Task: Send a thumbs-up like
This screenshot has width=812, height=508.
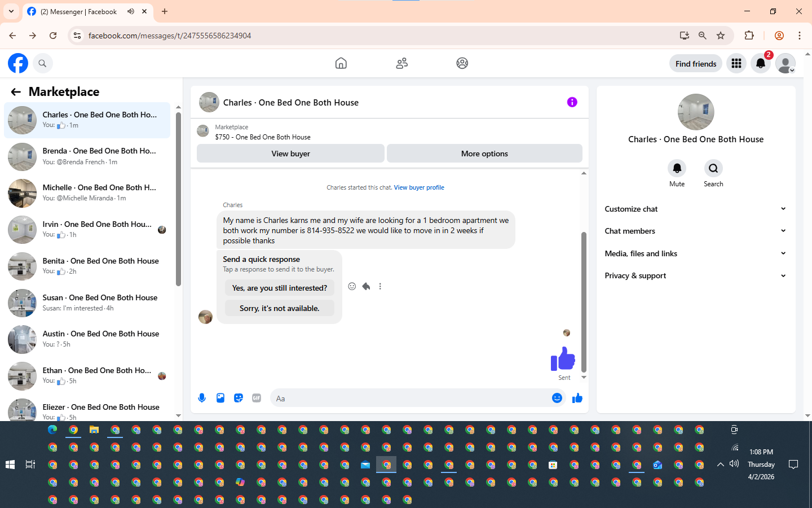Action: [x=577, y=398]
